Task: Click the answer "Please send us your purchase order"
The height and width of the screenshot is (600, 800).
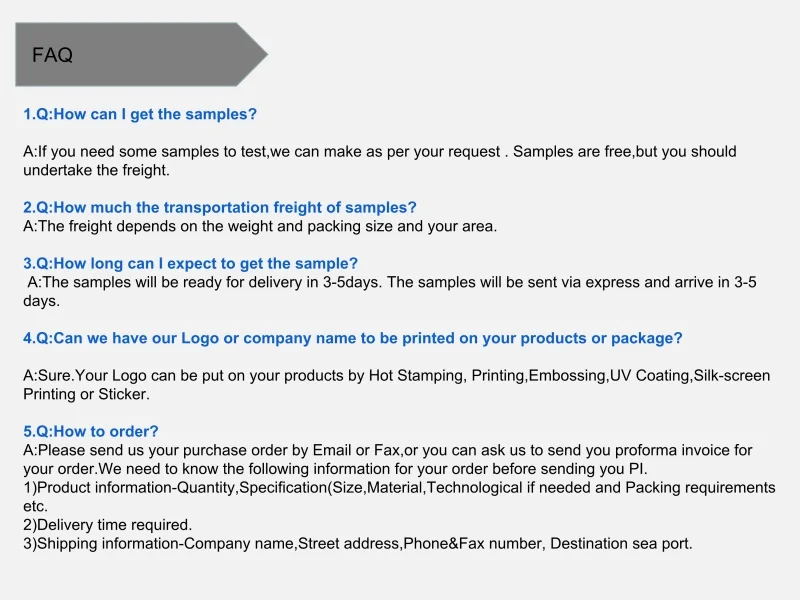Action: (387, 450)
